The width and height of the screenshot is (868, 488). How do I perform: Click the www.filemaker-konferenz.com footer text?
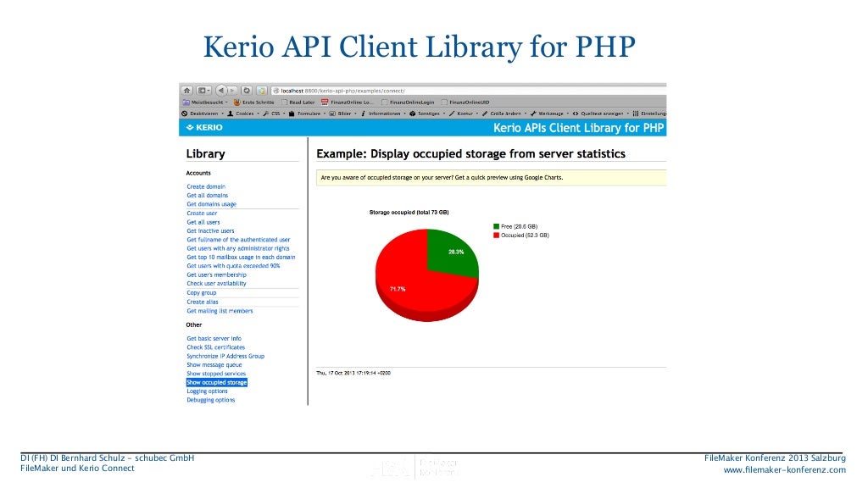point(784,470)
